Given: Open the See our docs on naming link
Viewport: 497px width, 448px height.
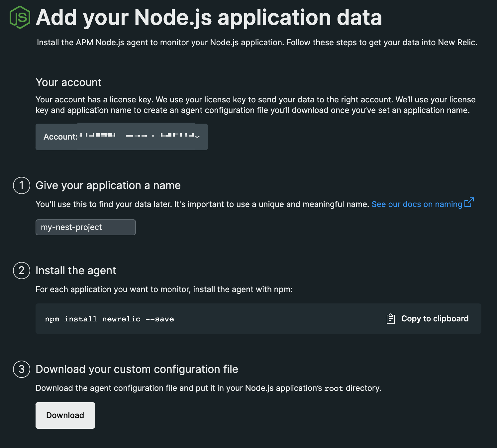Looking at the screenshot, I should pos(417,204).
